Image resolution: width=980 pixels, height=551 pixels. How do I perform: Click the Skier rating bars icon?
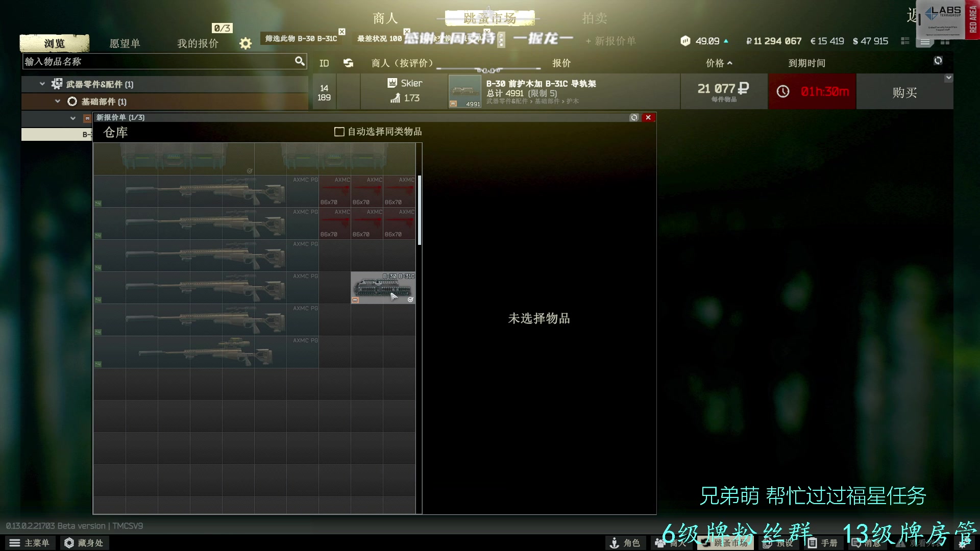tap(396, 98)
